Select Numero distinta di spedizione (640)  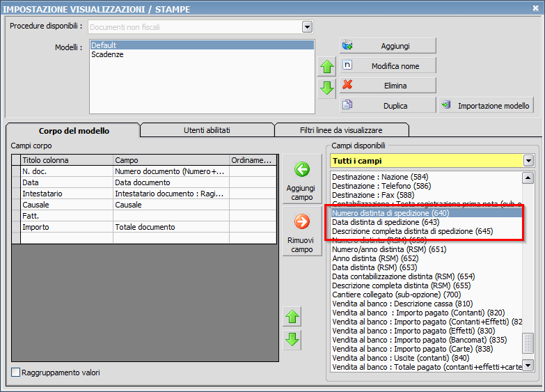coord(426,213)
